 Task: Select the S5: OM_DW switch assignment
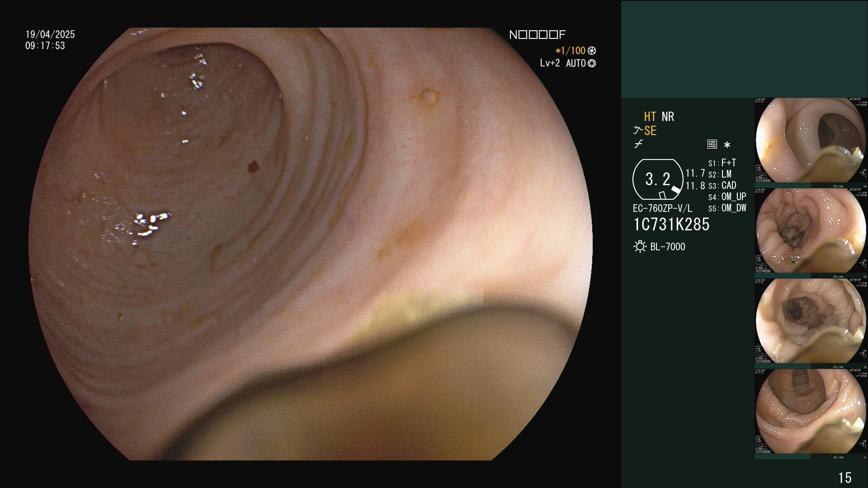click(727, 208)
